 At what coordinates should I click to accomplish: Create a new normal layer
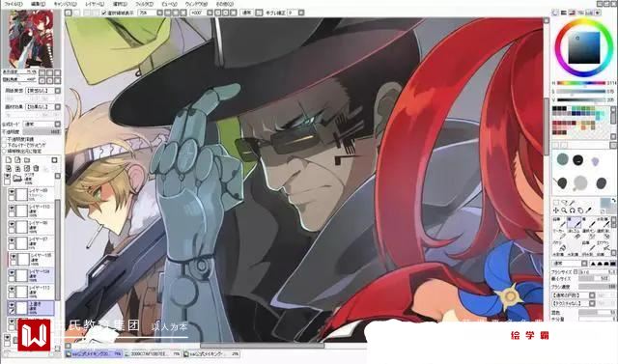click(9, 160)
